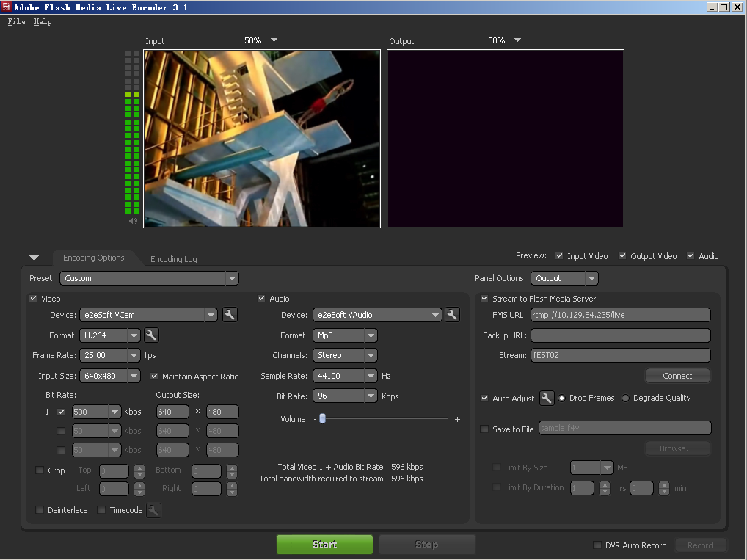This screenshot has width=747, height=560.
Task: Open audio Device e2eSoft VAudio dropdown
Action: coord(377,315)
